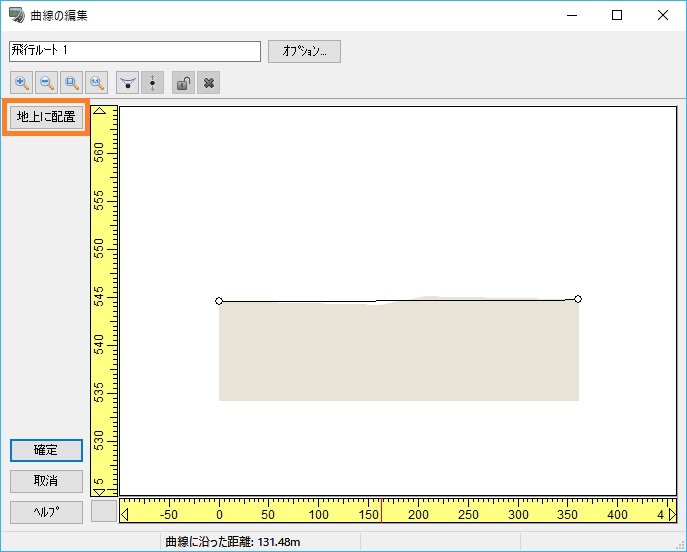Confirm with the 確定 button
The image size is (687, 552).
click(46, 450)
